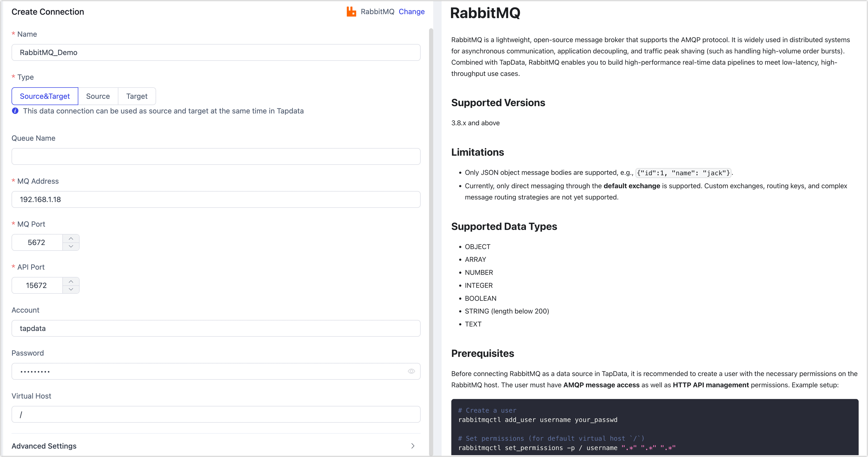Click the API Port decrement arrow
The image size is (868, 457).
pyautogui.click(x=71, y=290)
